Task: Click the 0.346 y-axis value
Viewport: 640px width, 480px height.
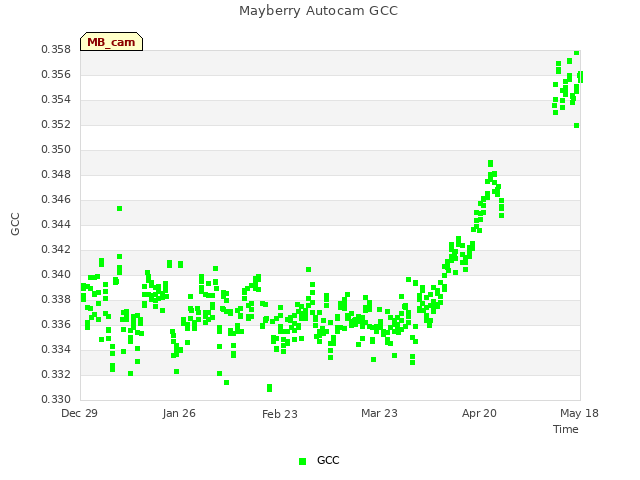Action: click(x=56, y=200)
